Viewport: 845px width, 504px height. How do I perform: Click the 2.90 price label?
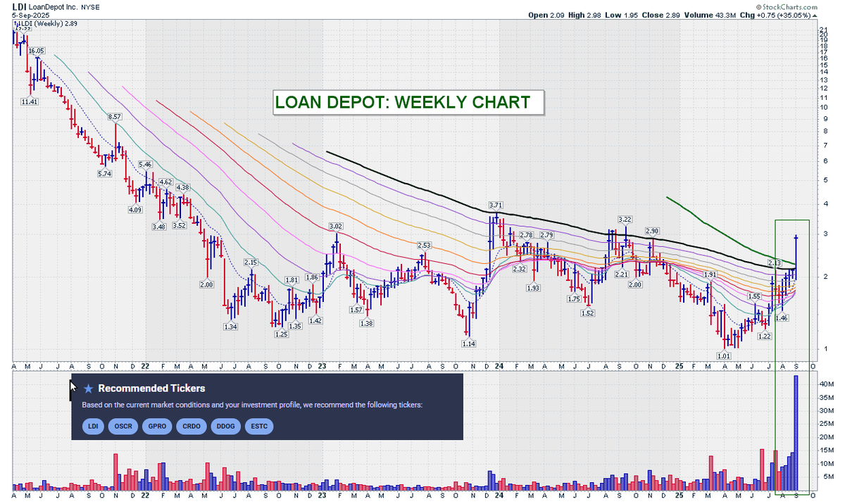coord(651,231)
